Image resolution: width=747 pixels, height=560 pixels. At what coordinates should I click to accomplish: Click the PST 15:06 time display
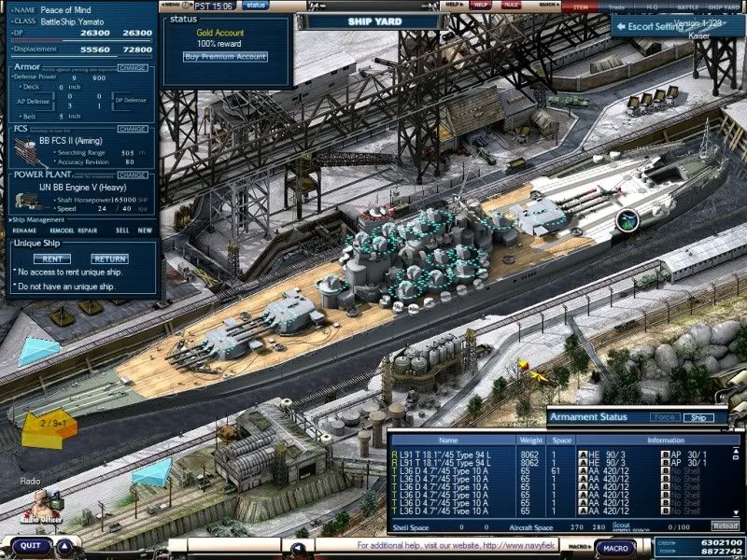[x=214, y=6]
